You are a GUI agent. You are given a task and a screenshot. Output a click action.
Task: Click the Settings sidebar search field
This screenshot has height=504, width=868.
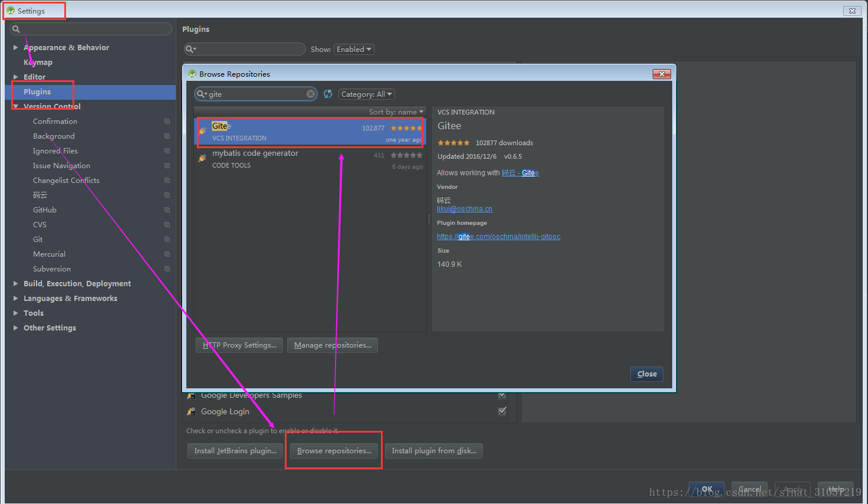[x=91, y=29]
